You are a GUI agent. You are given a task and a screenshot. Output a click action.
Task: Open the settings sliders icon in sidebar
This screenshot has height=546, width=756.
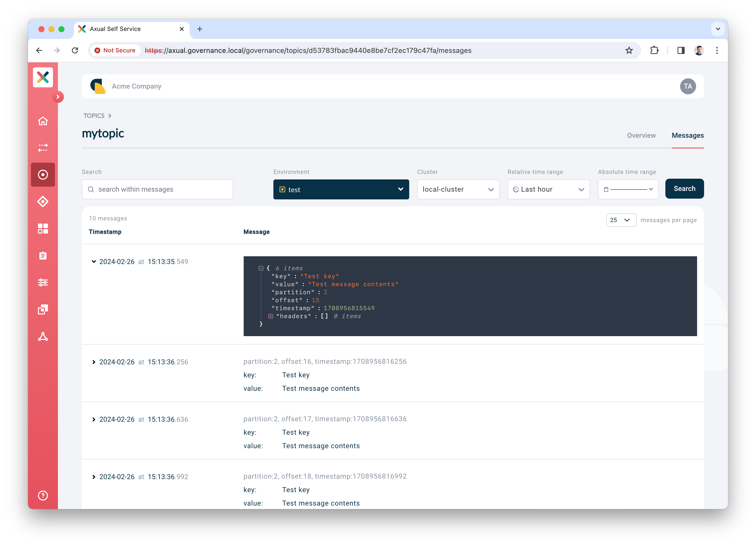click(43, 282)
